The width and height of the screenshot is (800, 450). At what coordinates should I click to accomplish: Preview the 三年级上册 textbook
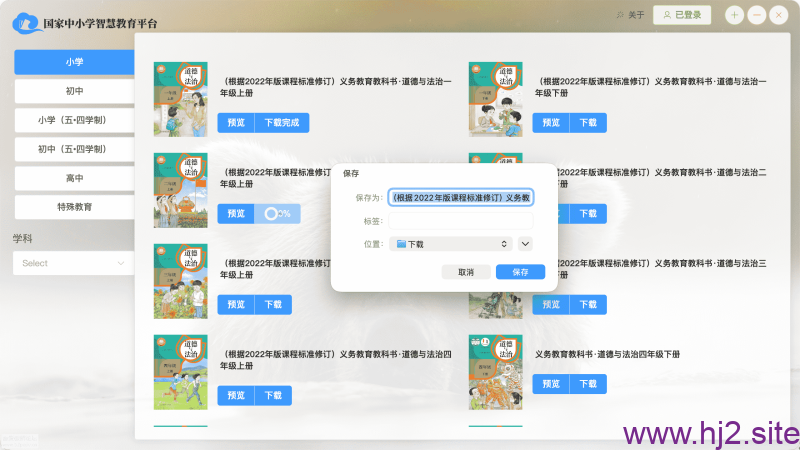point(236,304)
